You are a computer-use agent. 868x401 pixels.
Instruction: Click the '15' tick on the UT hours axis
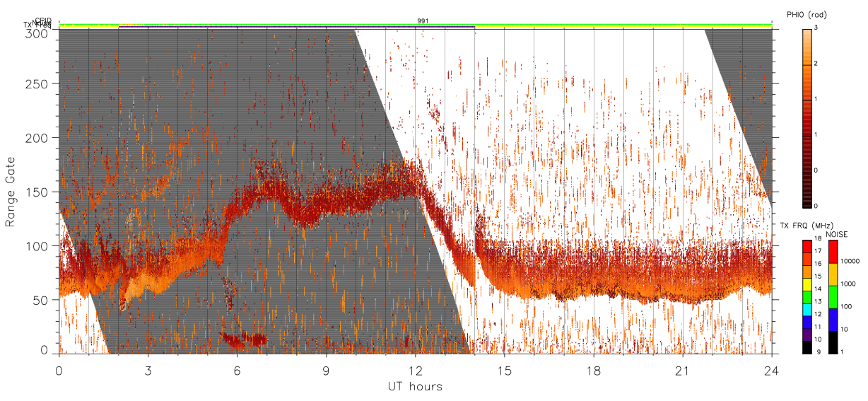click(x=504, y=371)
